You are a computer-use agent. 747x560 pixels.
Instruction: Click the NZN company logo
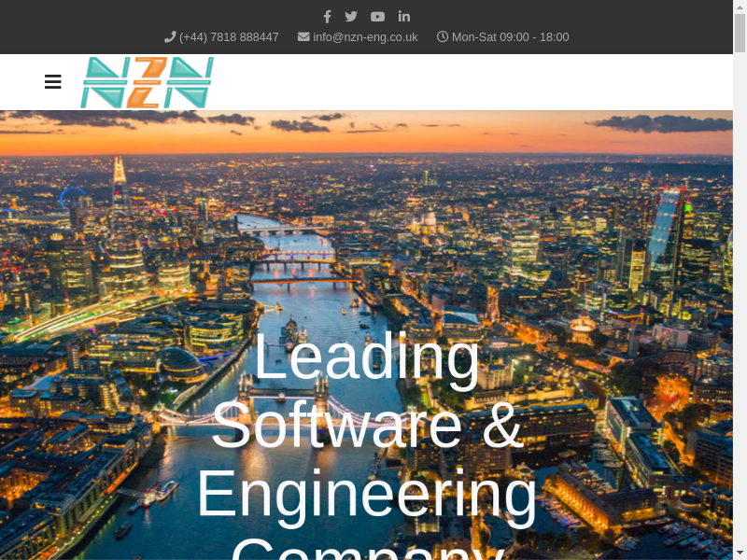147,82
